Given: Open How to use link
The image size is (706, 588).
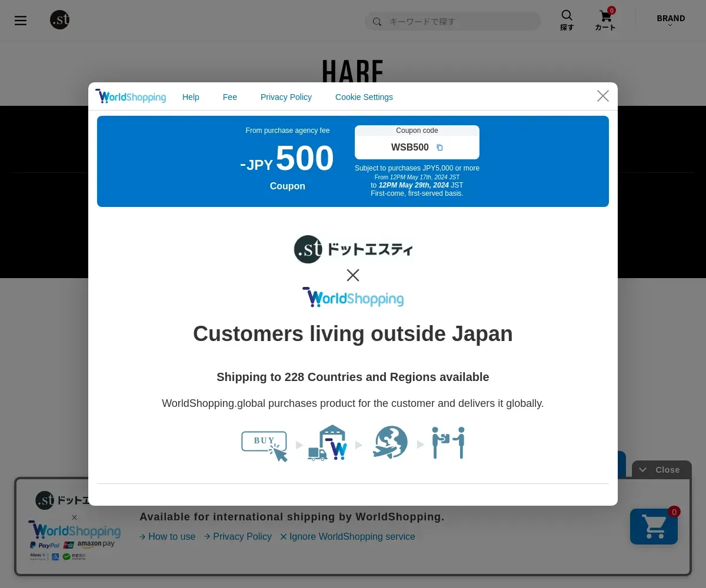Looking at the screenshot, I should [167, 536].
